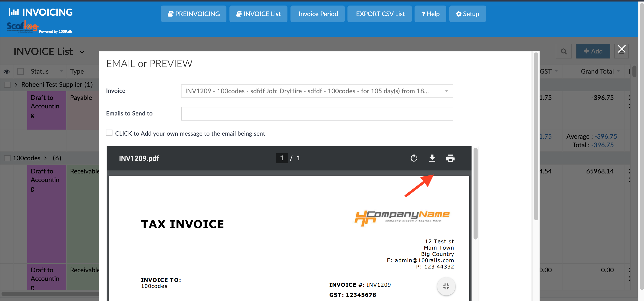Viewport: 644px width, 301px height.
Task: Tick the 100codes group checkbox
Action: (x=7, y=158)
